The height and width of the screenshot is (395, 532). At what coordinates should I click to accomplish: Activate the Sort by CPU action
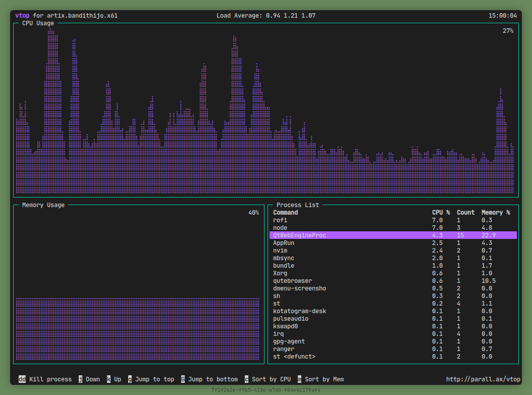click(x=269, y=379)
